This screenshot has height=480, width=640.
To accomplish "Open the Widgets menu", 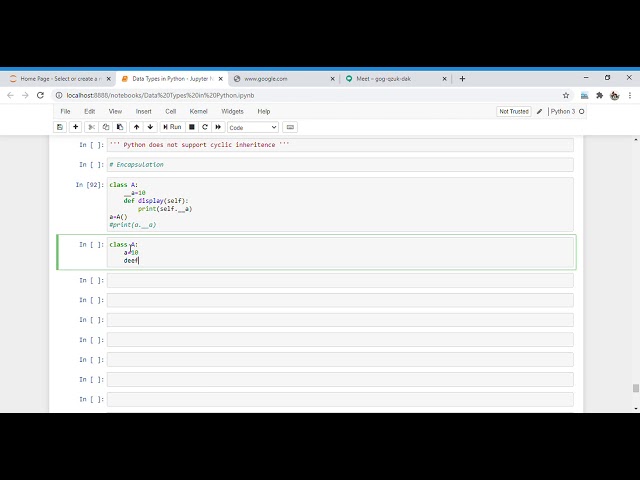I will (232, 111).
